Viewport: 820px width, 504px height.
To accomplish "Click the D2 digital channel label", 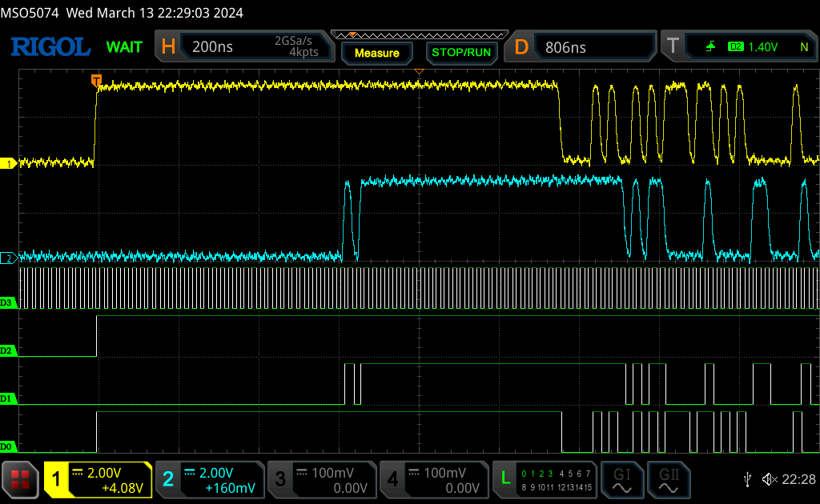I will (x=7, y=350).
